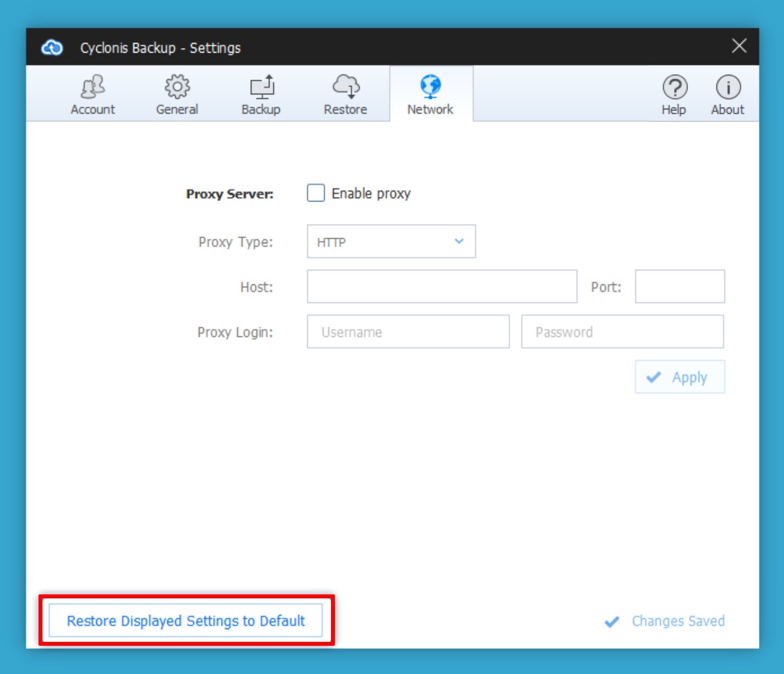Click the Cyclonis Backup cloud logo
This screenshot has width=784, height=674.
pyautogui.click(x=52, y=48)
